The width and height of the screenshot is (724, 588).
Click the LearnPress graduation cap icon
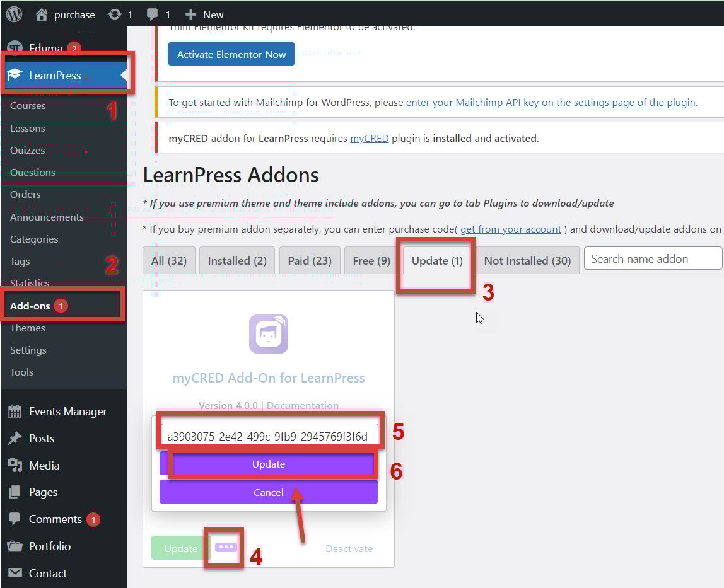(x=15, y=75)
